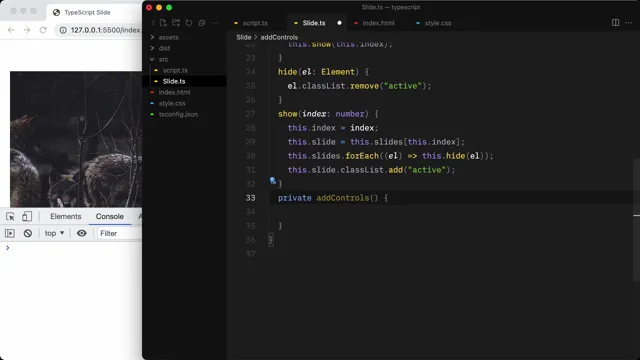Expand the assets folder
The image size is (640, 360).
point(152,37)
